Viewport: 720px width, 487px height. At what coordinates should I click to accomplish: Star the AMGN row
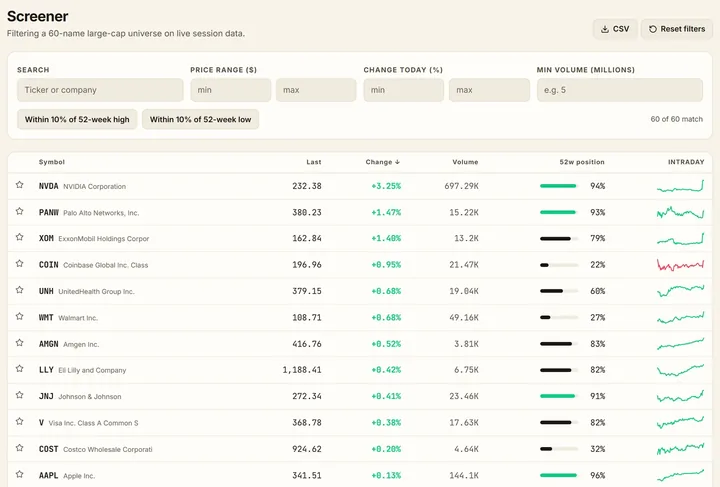19,343
